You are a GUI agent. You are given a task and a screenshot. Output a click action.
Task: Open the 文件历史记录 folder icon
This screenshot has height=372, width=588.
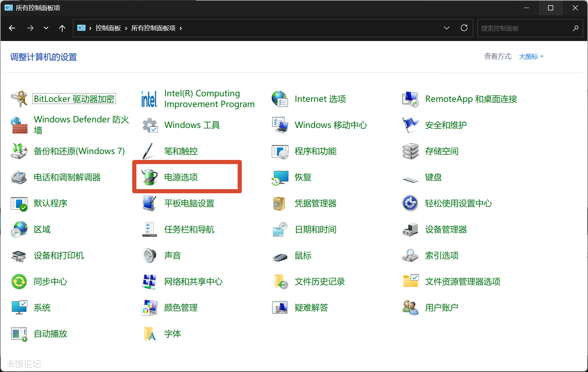(281, 282)
